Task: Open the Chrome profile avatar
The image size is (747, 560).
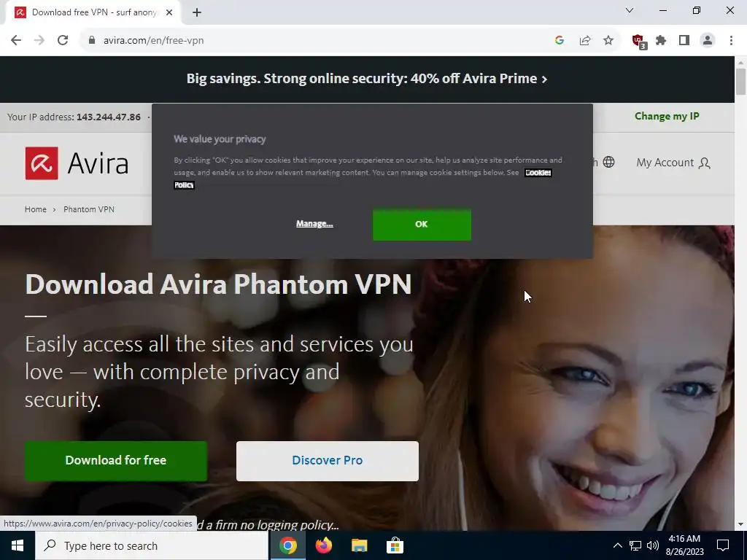Action: (708, 41)
